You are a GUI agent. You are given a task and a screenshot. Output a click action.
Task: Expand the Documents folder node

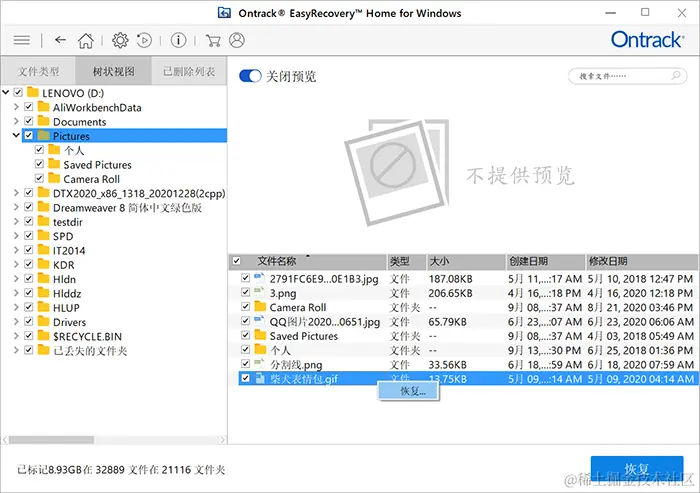coord(17,121)
